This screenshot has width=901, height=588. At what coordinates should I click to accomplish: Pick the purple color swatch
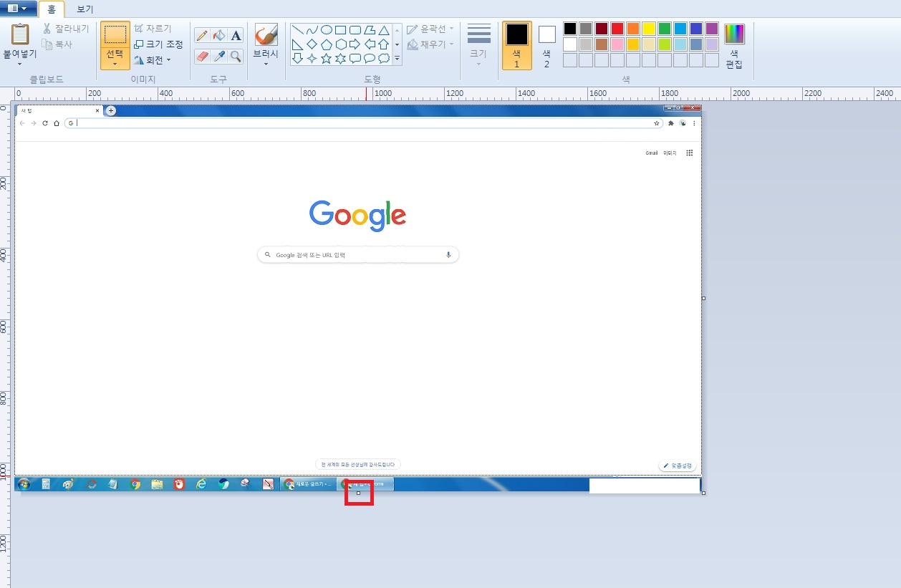pyautogui.click(x=711, y=29)
